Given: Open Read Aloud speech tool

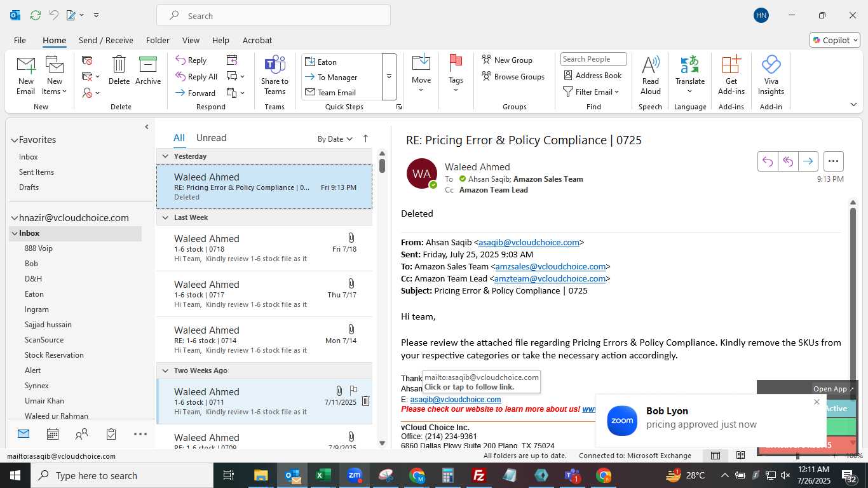Looking at the screenshot, I should (650, 75).
